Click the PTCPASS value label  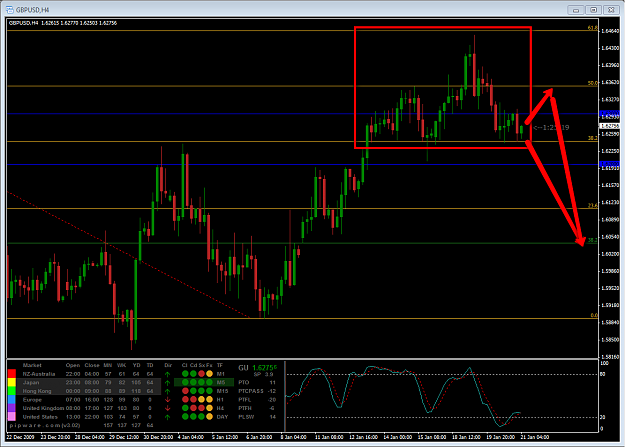click(x=251, y=391)
